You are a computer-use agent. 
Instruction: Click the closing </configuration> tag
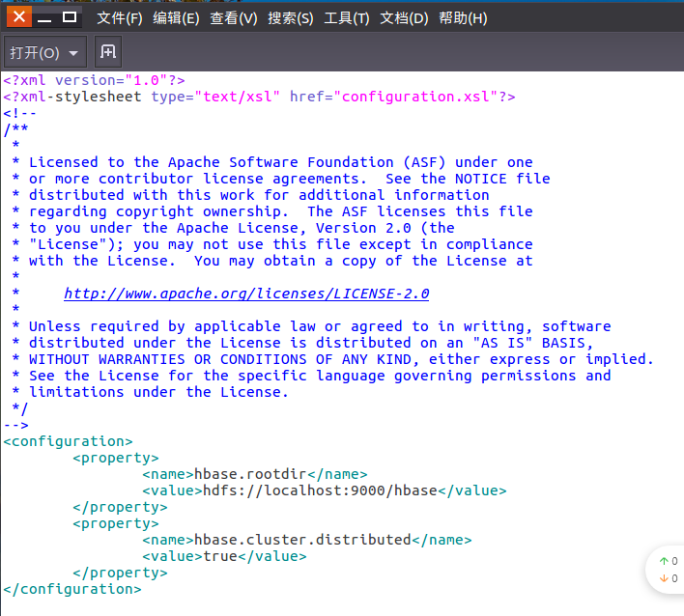[x=72, y=589]
